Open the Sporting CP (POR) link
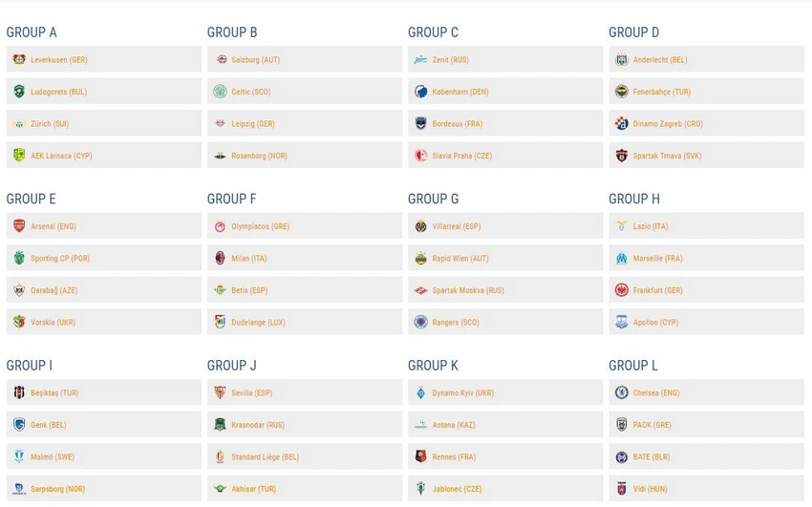This screenshot has height=507, width=812. click(60, 259)
